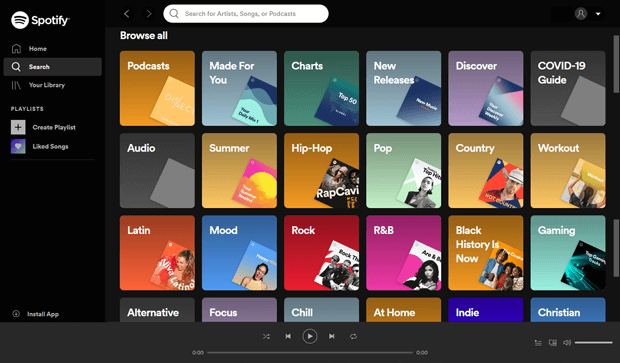Open the Mood category
620x363 pixels.
[x=239, y=253]
